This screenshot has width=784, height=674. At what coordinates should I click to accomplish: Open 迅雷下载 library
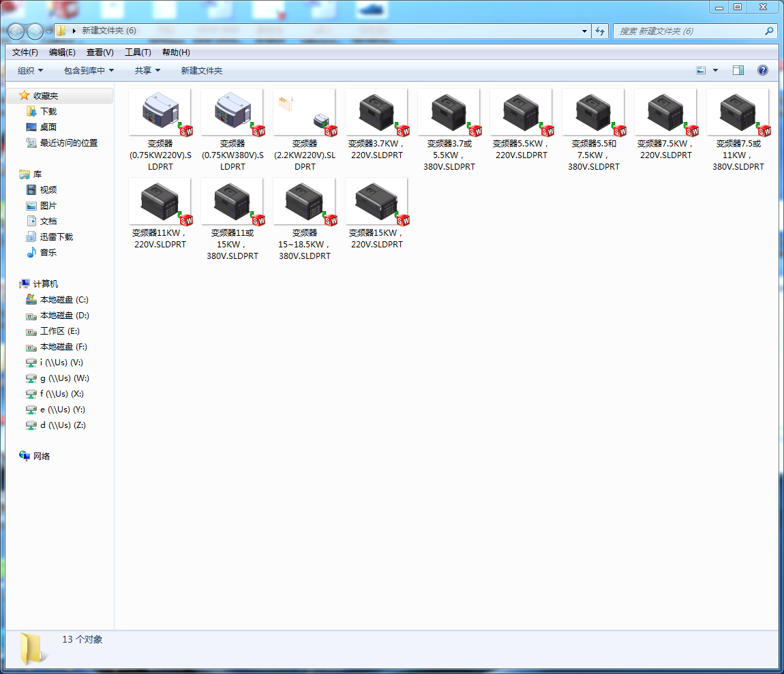(x=57, y=237)
